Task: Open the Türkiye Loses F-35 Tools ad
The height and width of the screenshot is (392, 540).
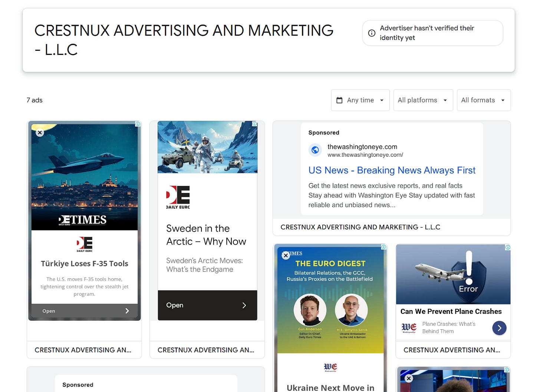Action: pos(85,311)
